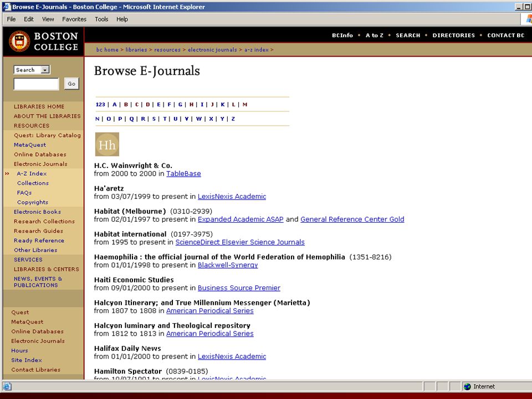
Task: Open Online Databases under Resources
Action: (40, 154)
